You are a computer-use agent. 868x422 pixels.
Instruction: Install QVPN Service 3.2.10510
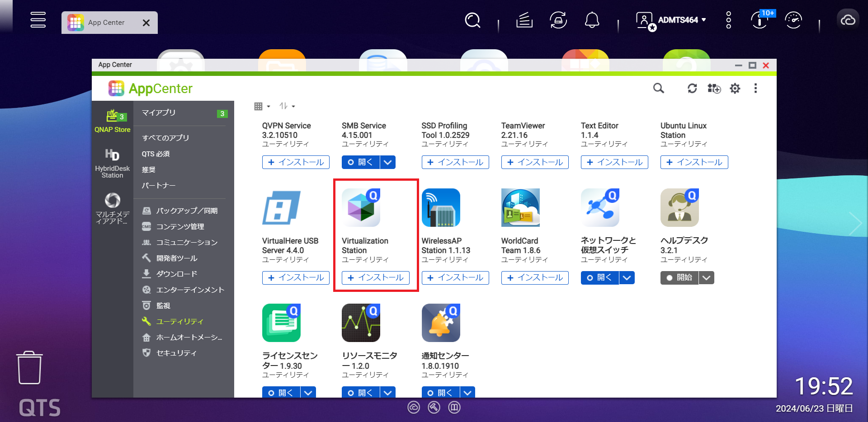296,162
